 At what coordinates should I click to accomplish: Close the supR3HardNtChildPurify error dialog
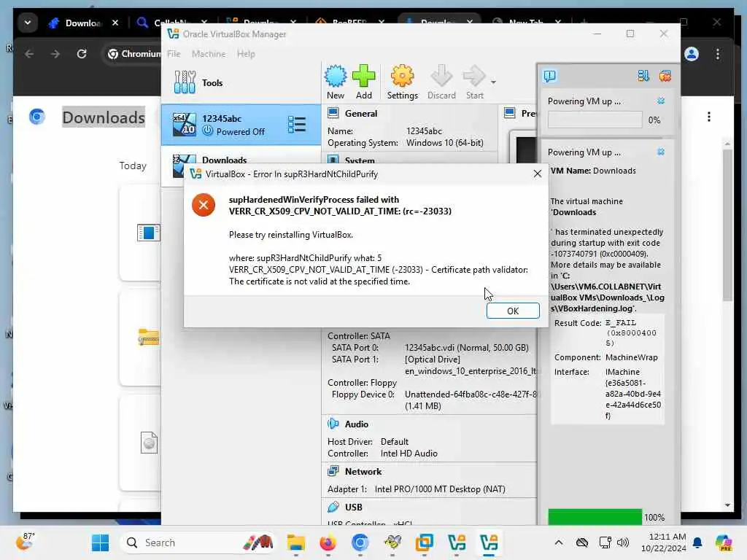538,174
